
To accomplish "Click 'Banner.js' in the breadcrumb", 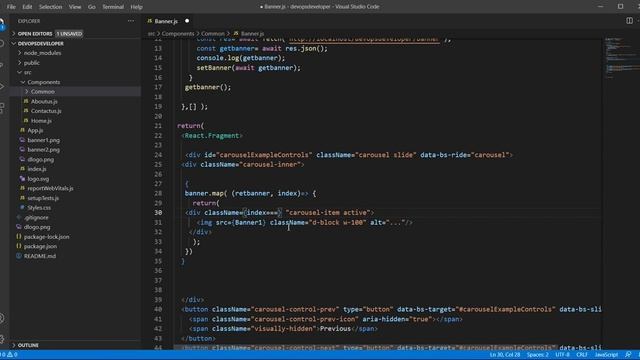I will [252, 33].
